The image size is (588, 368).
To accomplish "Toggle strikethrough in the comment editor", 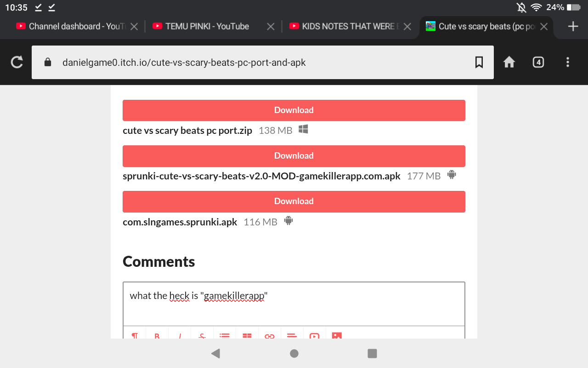I will tap(202, 336).
